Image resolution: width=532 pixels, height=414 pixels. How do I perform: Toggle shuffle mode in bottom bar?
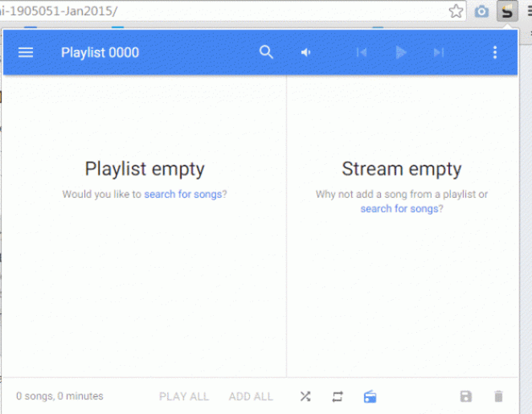point(305,396)
